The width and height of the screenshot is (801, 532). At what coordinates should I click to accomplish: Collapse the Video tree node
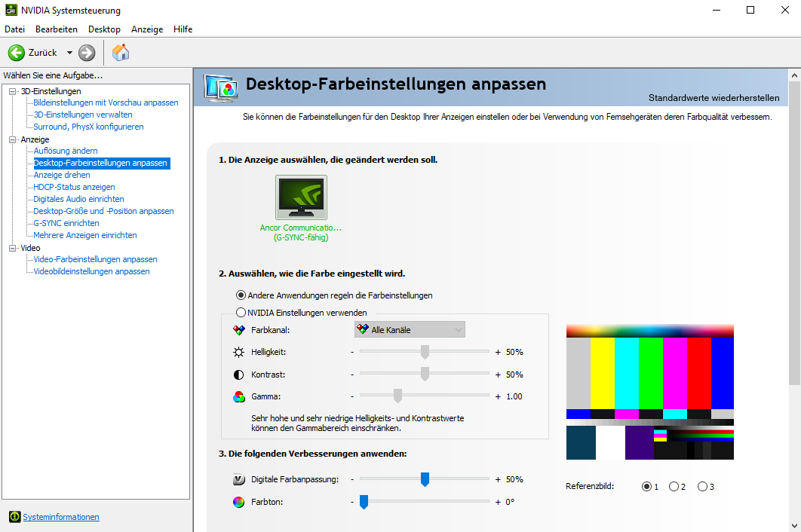tap(13, 248)
